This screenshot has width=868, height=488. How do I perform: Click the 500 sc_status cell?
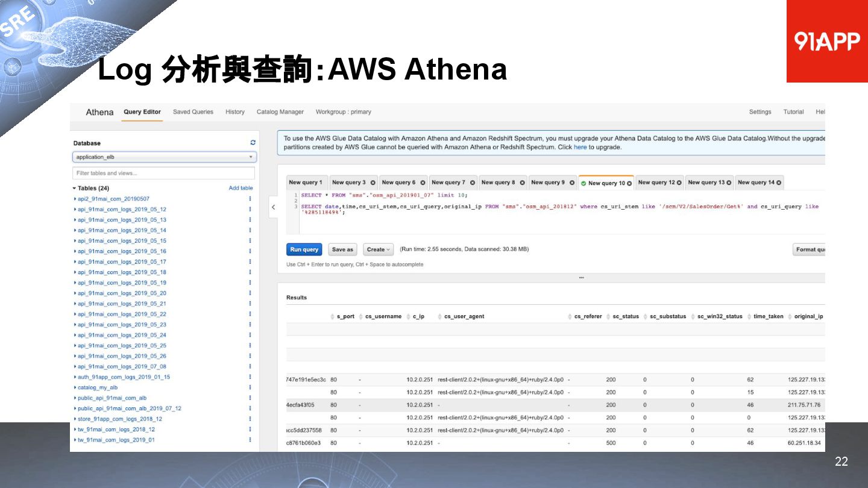611,443
